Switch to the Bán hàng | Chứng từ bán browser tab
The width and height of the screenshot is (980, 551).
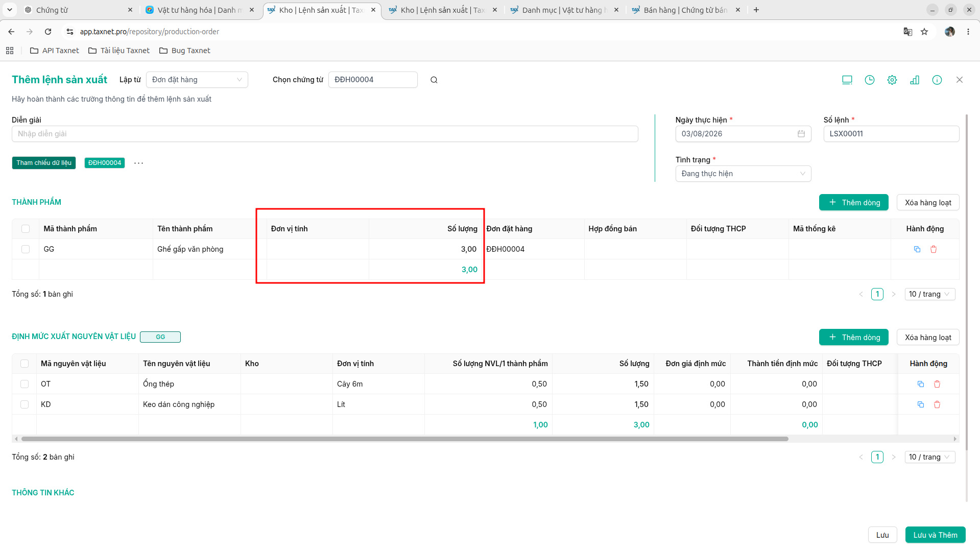684,10
